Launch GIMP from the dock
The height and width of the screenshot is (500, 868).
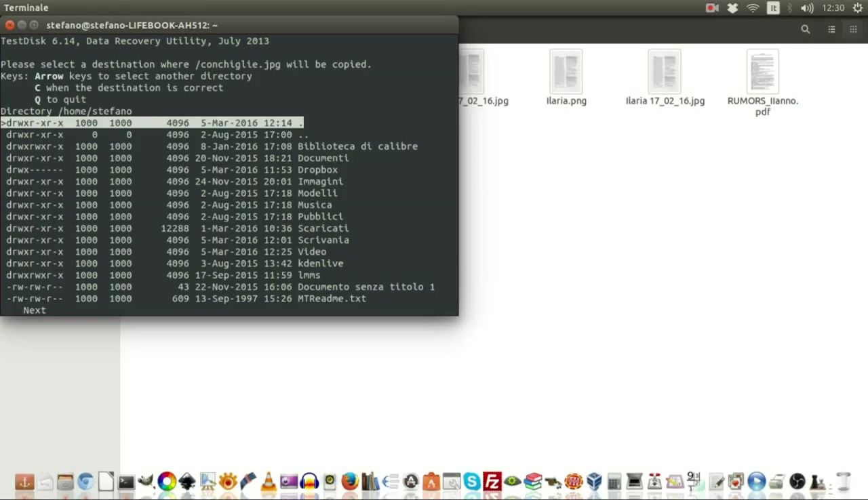pyautogui.click(x=146, y=482)
